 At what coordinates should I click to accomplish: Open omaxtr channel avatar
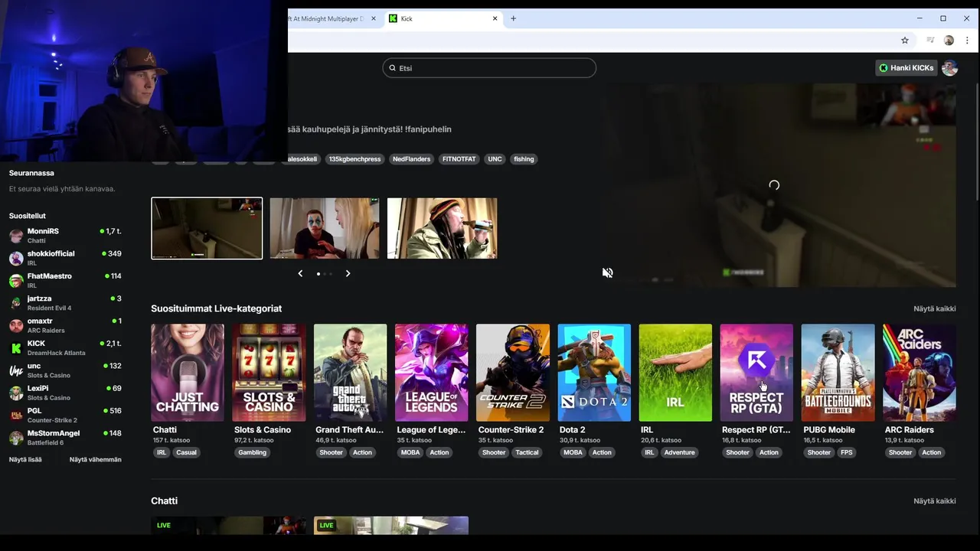(x=16, y=325)
